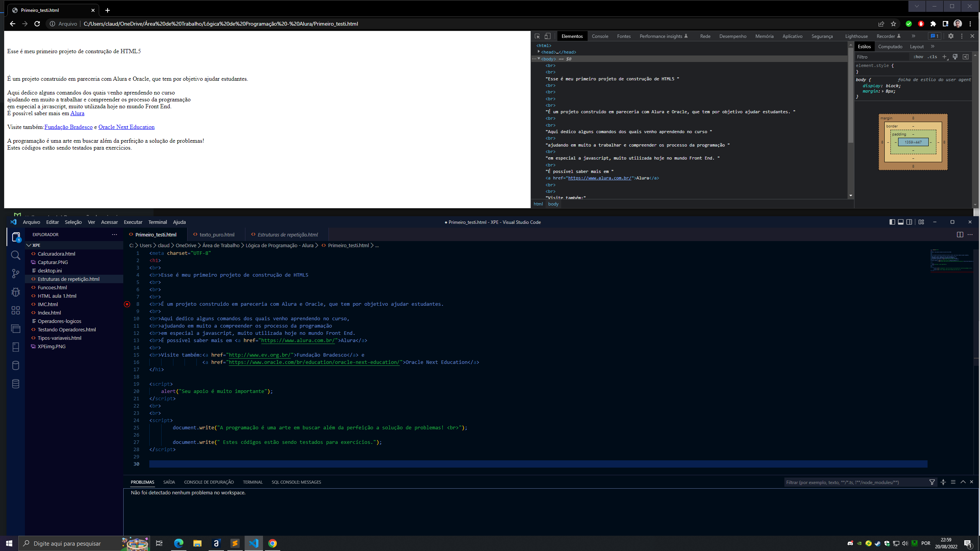
Task: Collapse the body node in Elements tree
Action: tap(539, 59)
